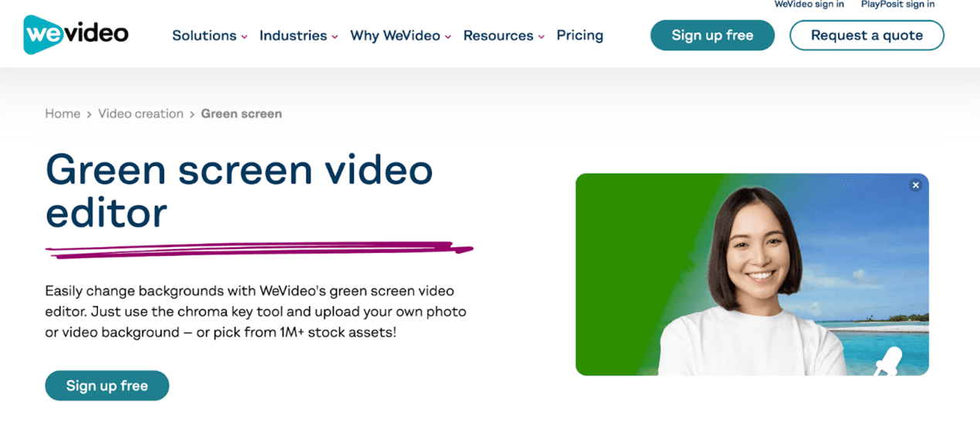Image resolution: width=980 pixels, height=446 pixels.
Task: Go to the Home breadcrumb
Action: [63, 114]
